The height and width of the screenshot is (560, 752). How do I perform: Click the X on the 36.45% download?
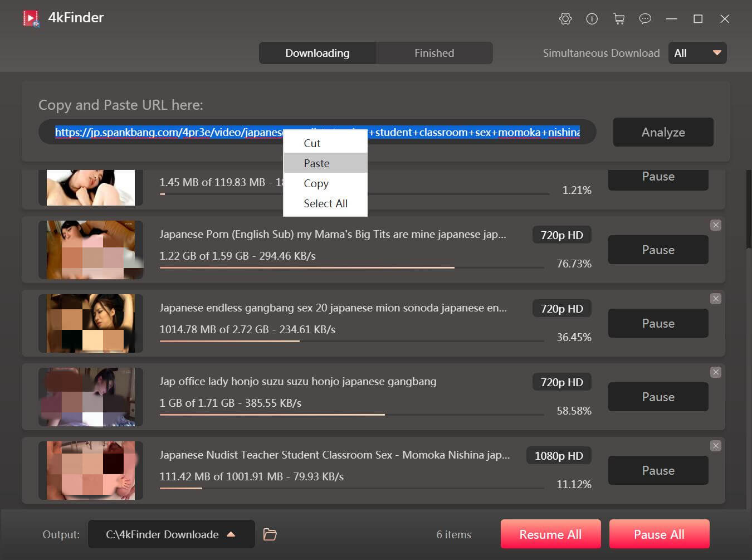(716, 299)
